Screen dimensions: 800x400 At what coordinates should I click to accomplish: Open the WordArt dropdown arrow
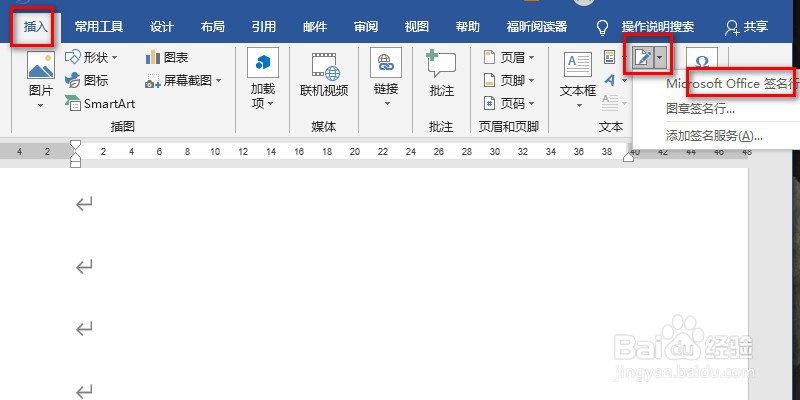(x=624, y=80)
